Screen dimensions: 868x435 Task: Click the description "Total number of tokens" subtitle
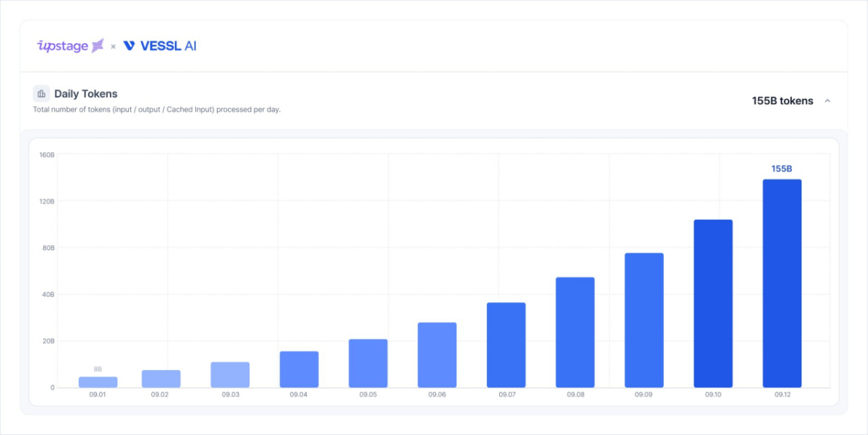click(x=157, y=110)
